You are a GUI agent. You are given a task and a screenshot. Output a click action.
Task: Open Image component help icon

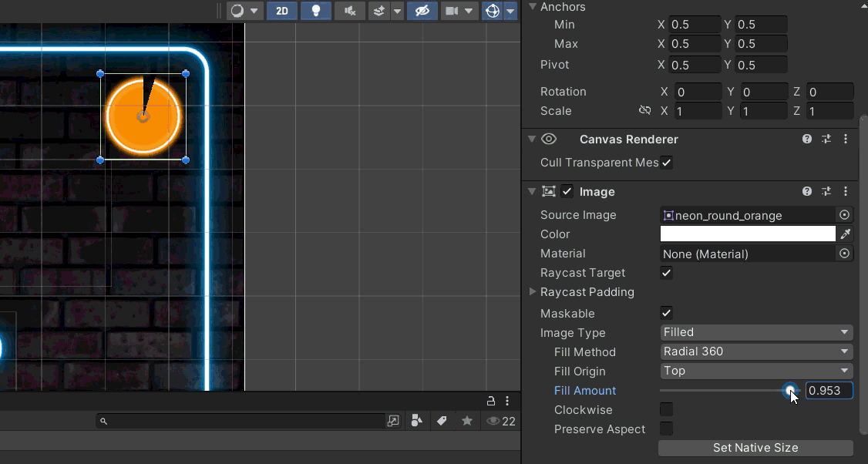[x=807, y=192]
